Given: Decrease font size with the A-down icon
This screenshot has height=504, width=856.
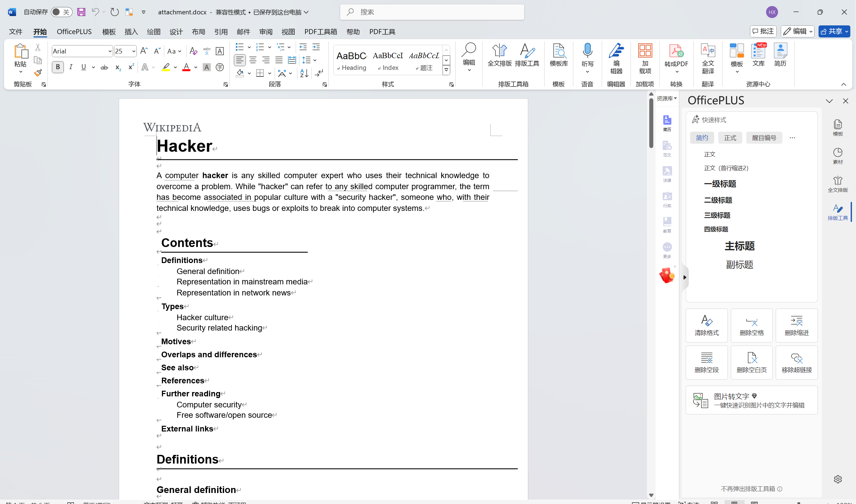Looking at the screenshot, I should (x=157, y=51).
